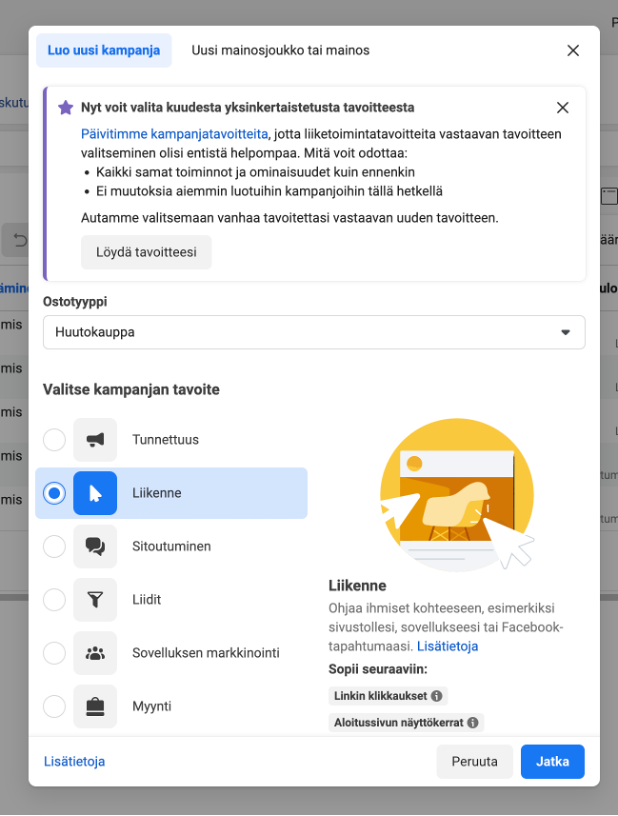
Task: Click the people icon for Sovelluksen markkinointi
Action: (95, 653)
